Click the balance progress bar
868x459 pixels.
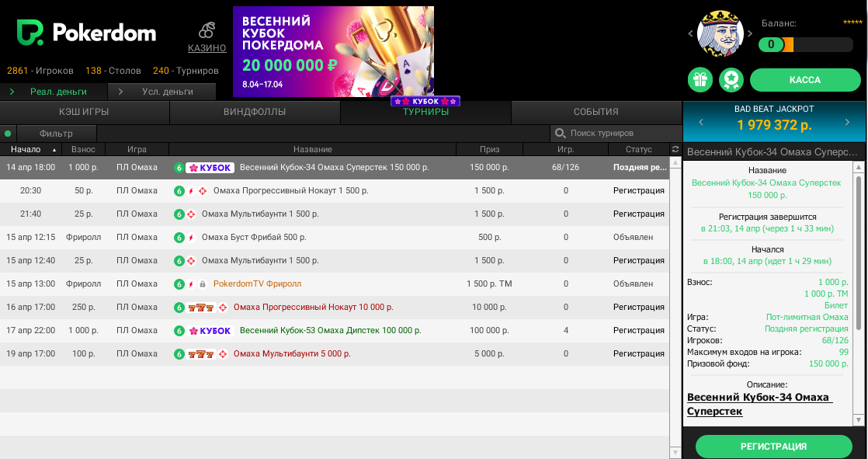tap(805, 45)
